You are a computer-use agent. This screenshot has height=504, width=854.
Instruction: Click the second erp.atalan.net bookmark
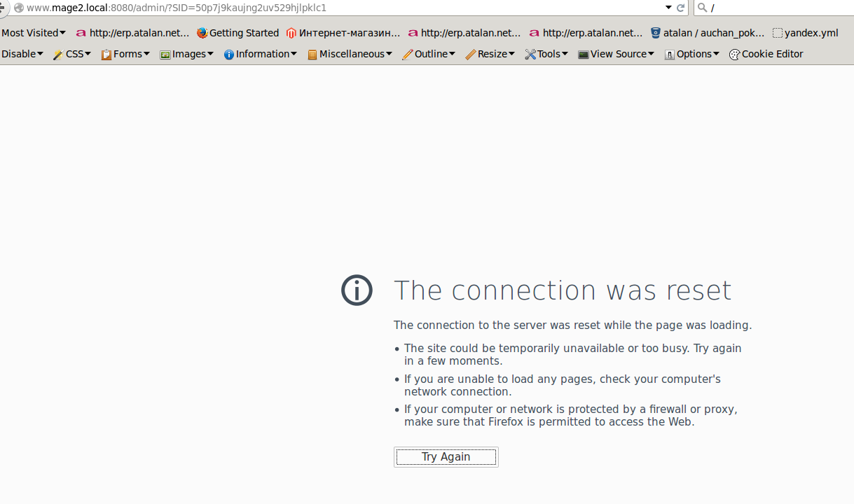click(x=464, y=33)
